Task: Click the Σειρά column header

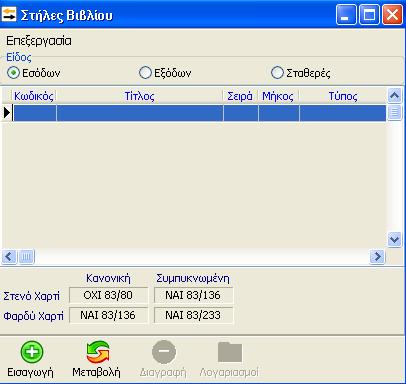Action: point(240,96)
